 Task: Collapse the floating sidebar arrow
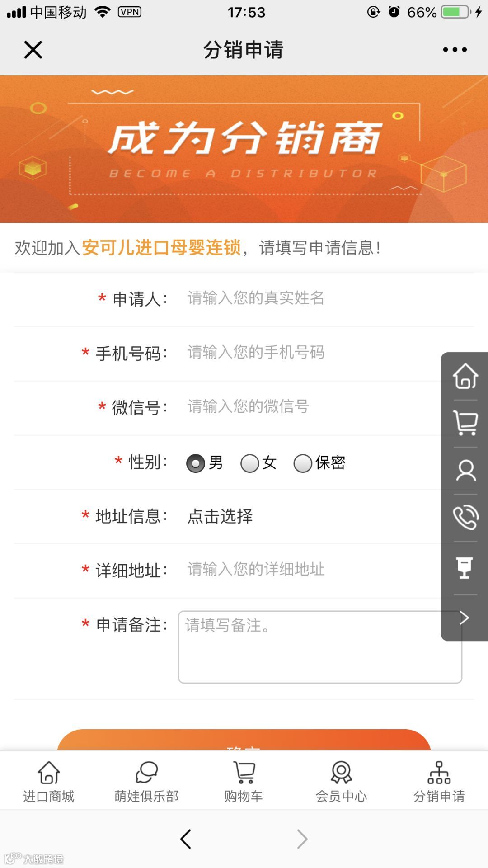tap(464, 618)
